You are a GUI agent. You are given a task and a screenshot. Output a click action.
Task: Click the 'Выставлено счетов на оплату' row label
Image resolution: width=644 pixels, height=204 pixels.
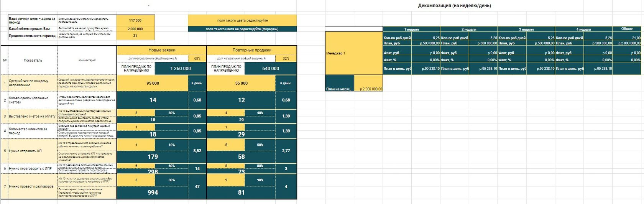point(32,116)
